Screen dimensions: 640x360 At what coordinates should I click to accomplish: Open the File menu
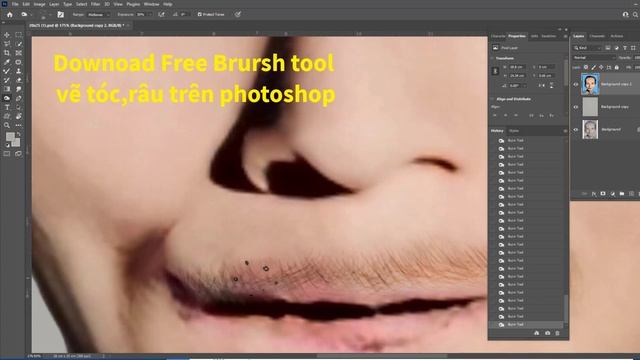point(15,4)
